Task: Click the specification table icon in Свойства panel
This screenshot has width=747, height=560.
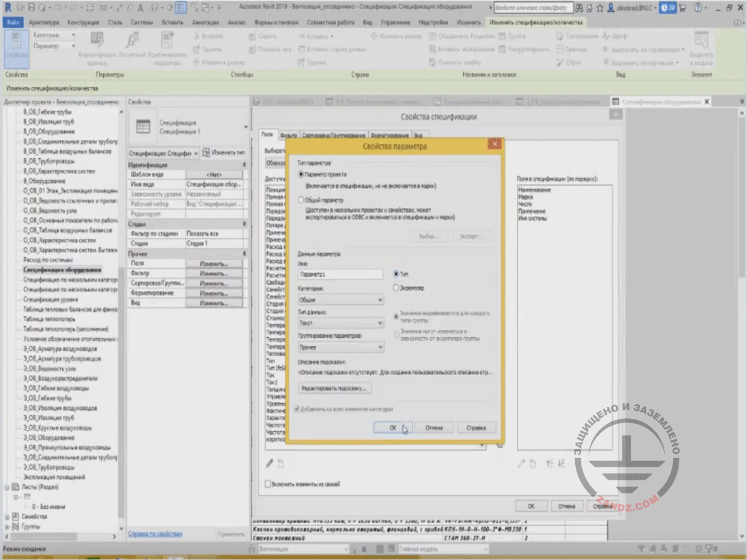Action: (143, 127)
